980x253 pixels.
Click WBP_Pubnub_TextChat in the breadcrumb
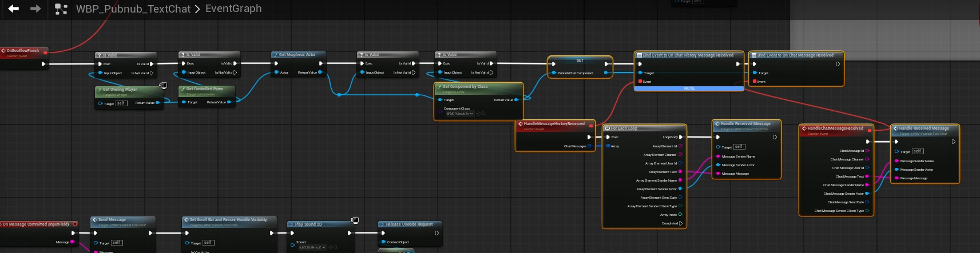point(133,9)
